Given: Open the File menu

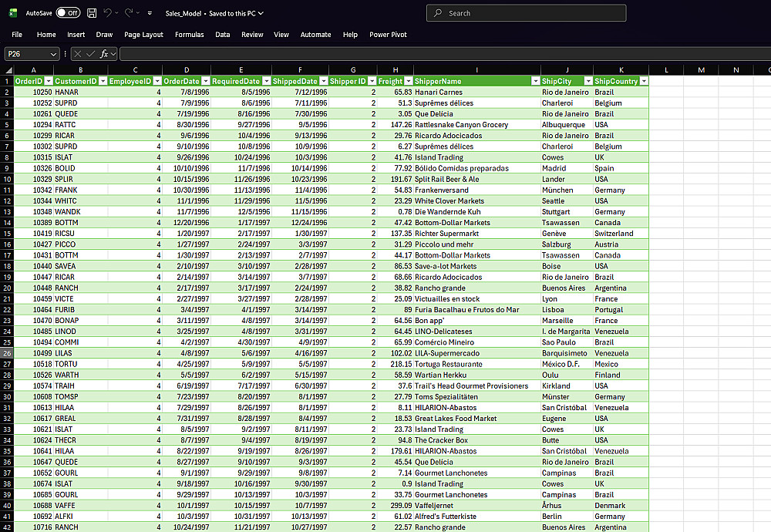Looking at the screenshot, I should click(x=17, y=35).
